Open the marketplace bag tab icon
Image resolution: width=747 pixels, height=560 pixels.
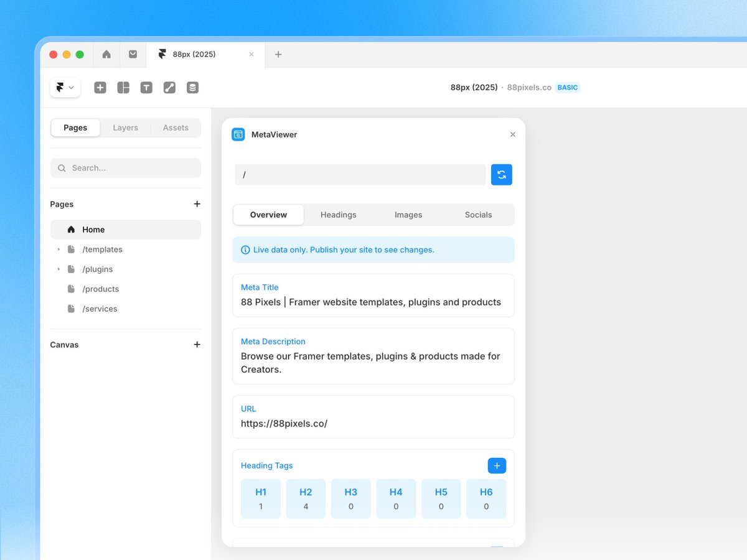coord(133,54)
